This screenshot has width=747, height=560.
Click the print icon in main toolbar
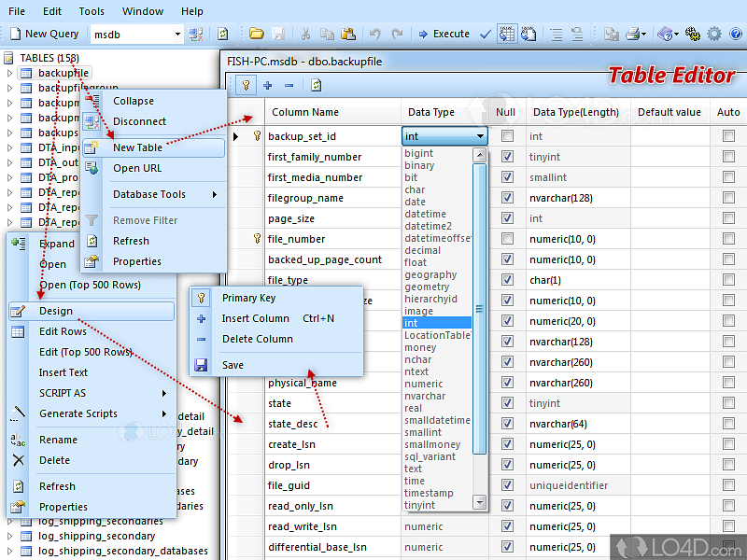[634, 34]
